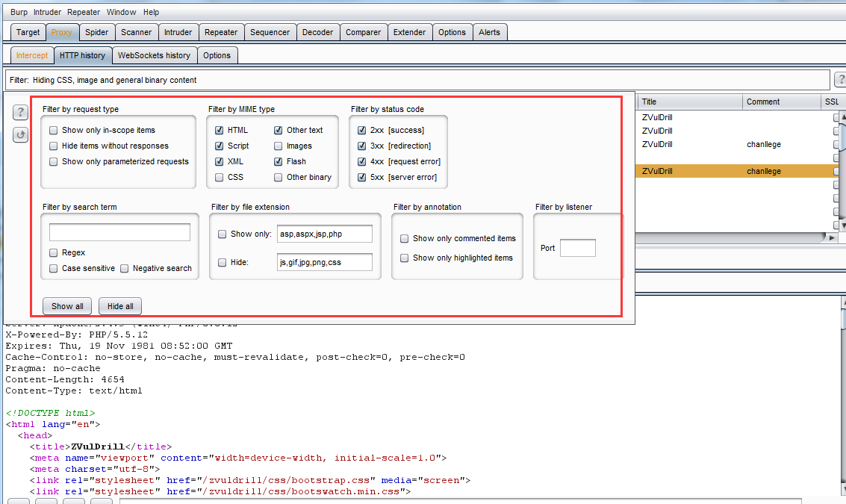
Task: Check the Images MIME type
Action: click(278, 146)
